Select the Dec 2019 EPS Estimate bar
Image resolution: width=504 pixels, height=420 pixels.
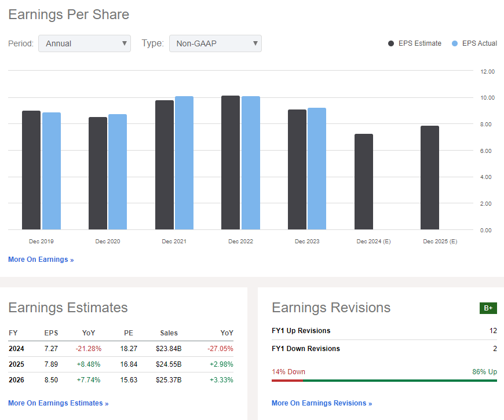[31, 170]
